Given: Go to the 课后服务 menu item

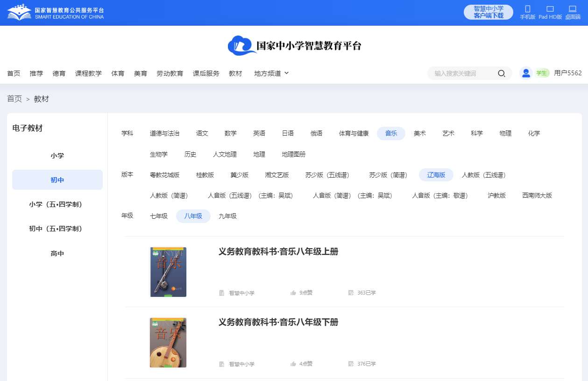Looking at the screenshot, I should click(206, 73).
